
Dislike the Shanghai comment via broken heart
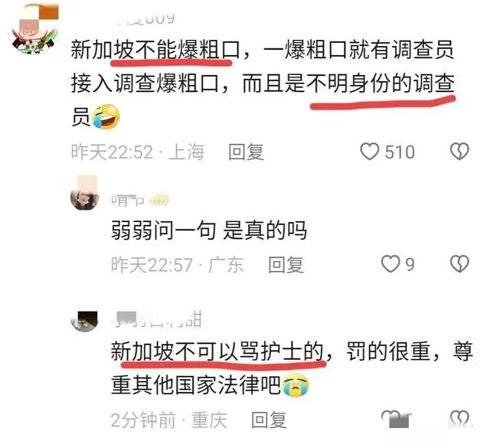[x=459, y=152]
